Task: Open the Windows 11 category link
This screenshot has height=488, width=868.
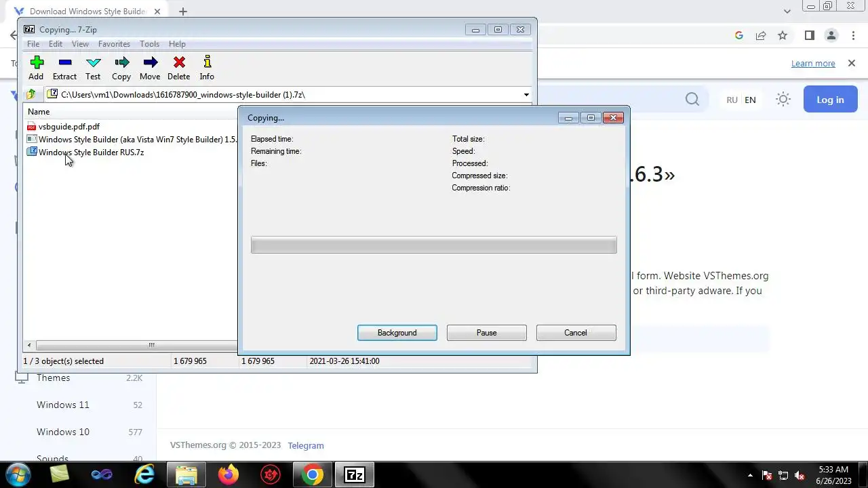Action: [63, 405]
